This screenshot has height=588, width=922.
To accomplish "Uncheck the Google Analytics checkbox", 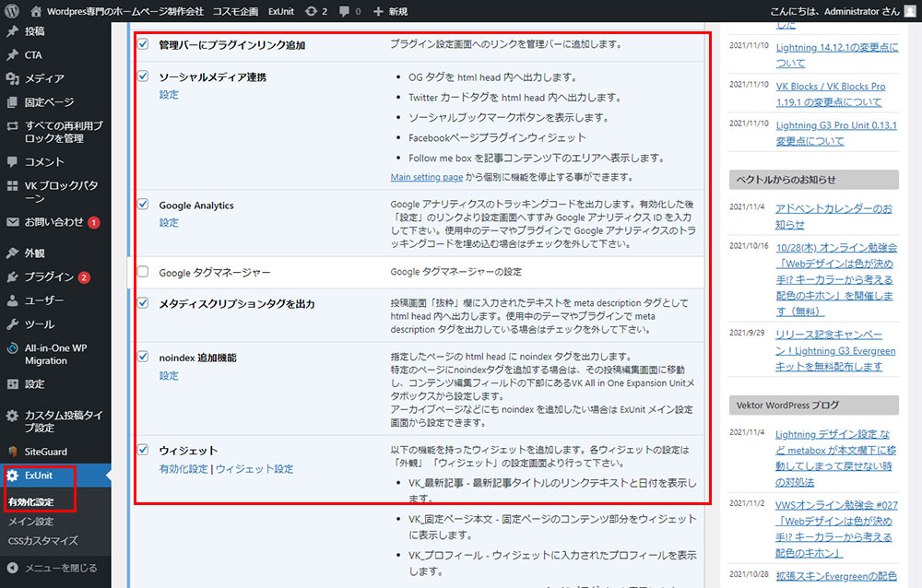I will (142, 205).
